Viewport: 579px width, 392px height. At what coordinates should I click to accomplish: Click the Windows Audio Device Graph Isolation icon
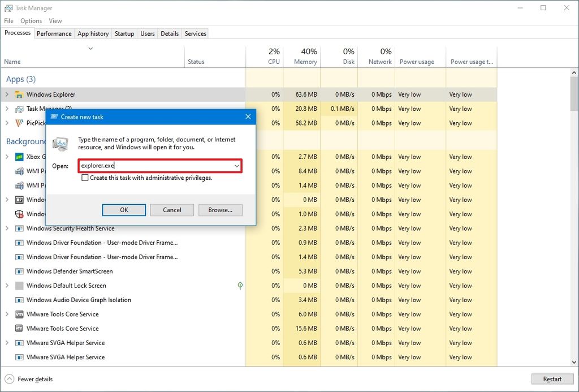[19, 300]
